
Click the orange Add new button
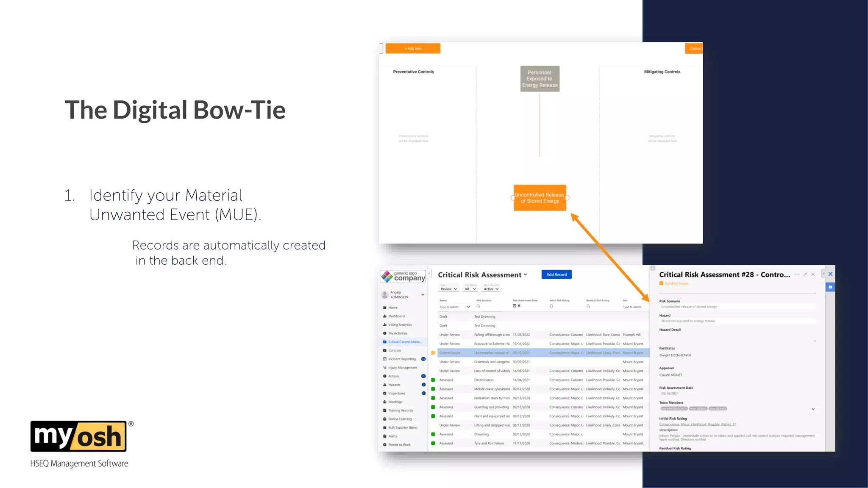coord(413,48)
